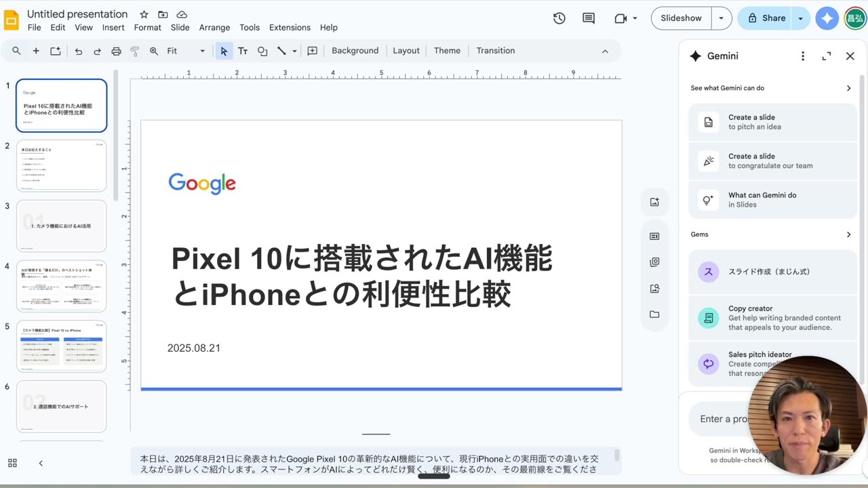Open version history clock icon
Viewport: 868px width, 488px height.
tap(559, 18)
